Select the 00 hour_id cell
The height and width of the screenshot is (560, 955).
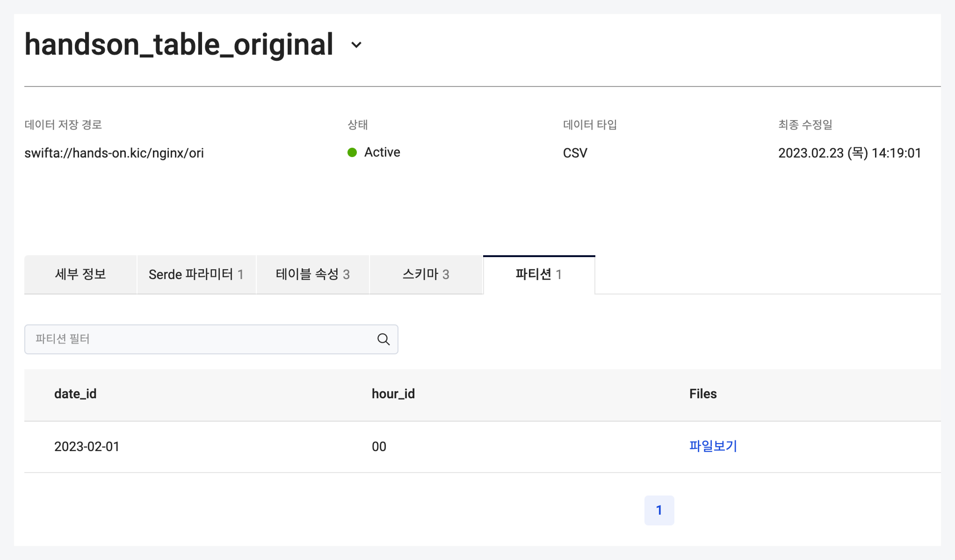(x=379, y=447)
